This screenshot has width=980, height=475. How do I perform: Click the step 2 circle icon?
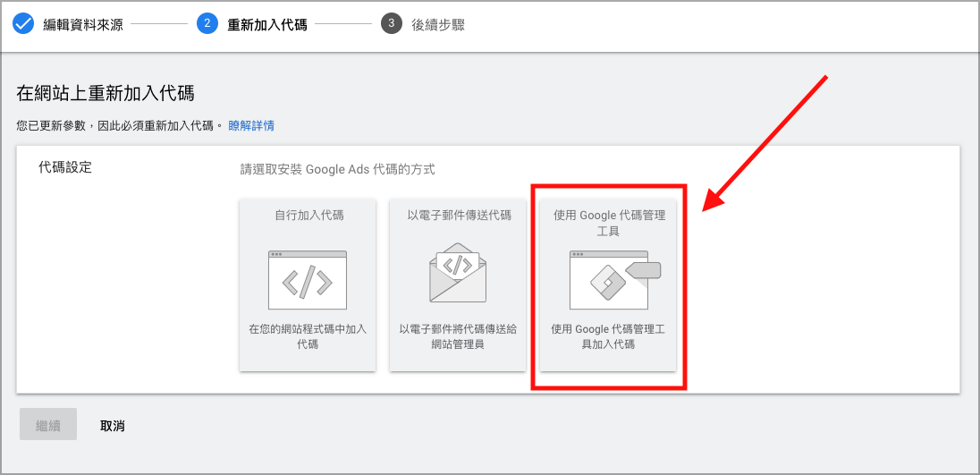pyautogui.click(x=207, y=24)
